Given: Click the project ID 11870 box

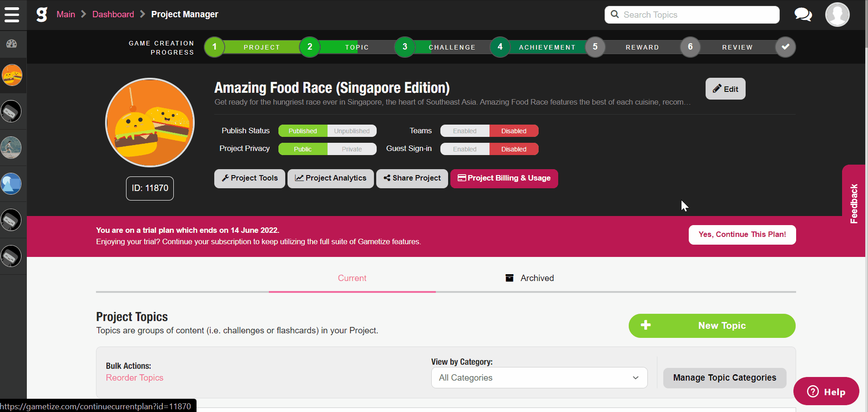Looking at the screenshot, I should tap(150, 188).
